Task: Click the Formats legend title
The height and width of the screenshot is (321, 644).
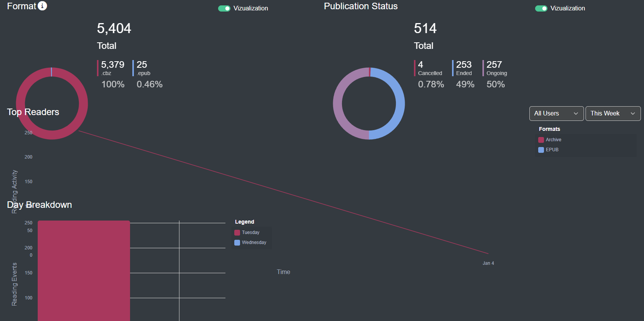Action: 549,129
